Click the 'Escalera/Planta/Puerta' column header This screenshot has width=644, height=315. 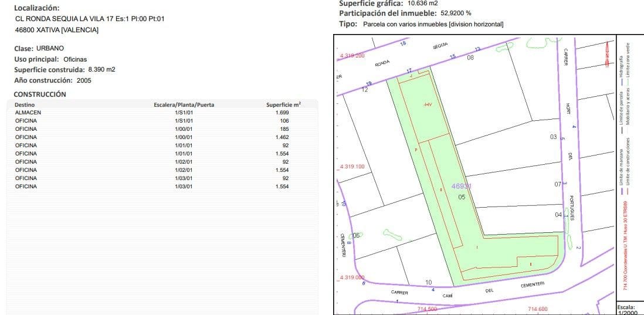tap(184, 105)
